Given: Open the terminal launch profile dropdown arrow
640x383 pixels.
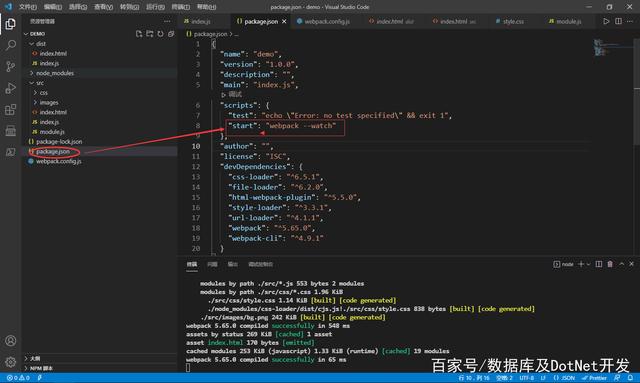Looking at the screenshot, I should point(588,264).
